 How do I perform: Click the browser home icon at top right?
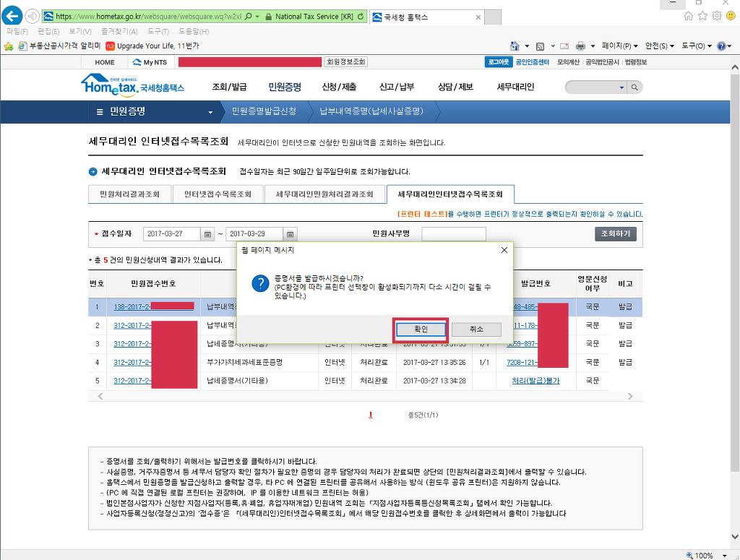pos(689,16)
